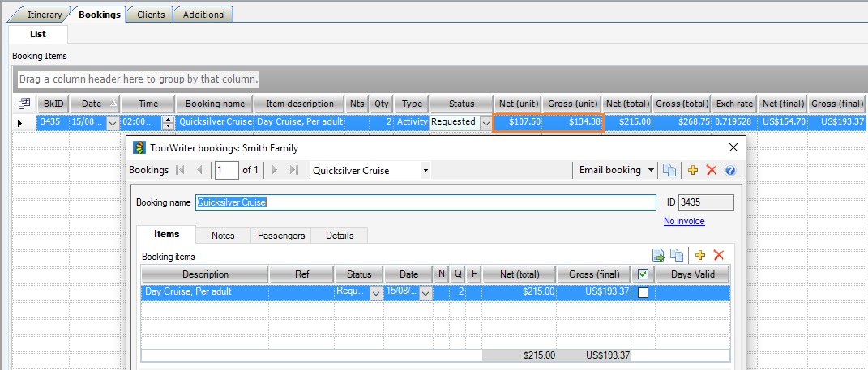Add new booking with yellow plus icon
Screen dimensions: 868x370
(x=692, y=170)
